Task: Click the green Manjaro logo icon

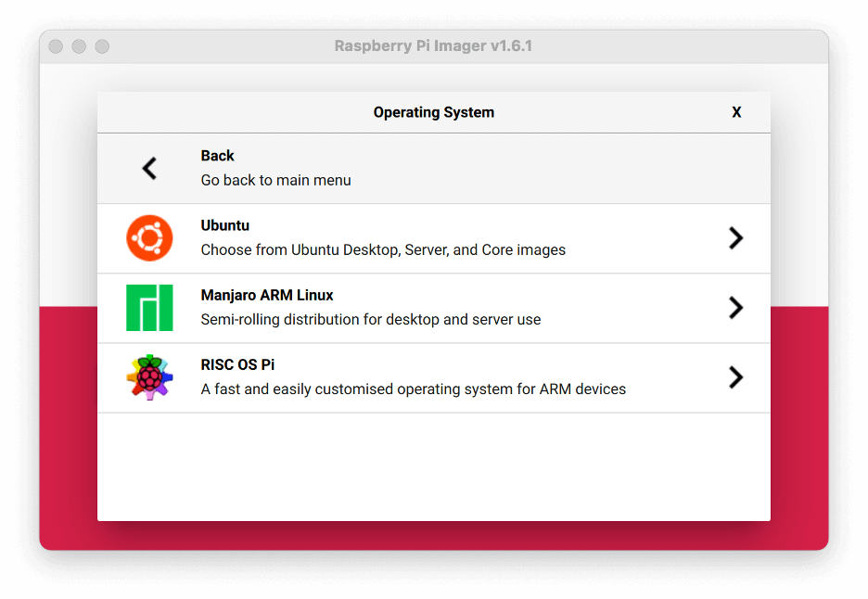Action: pyautogui.click(x=149, y=308)
